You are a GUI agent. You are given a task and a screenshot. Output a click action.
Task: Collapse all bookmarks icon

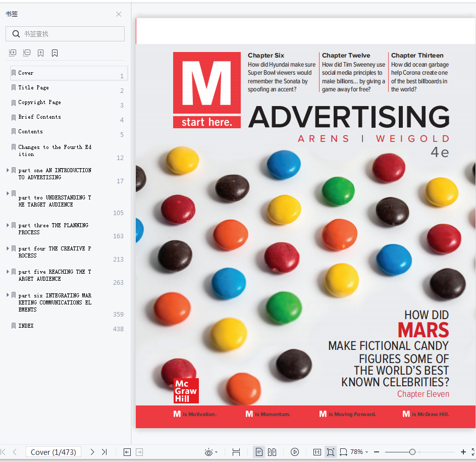click(27, 53)
